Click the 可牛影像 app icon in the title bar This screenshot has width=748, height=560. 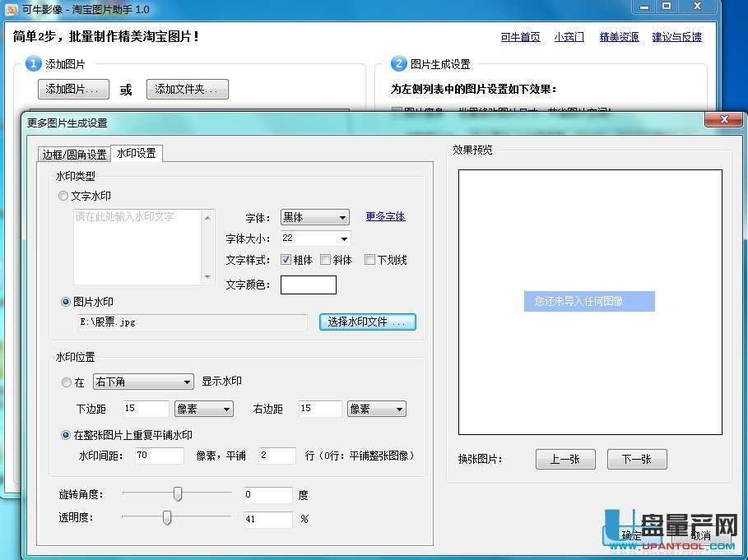click(12, 8)
